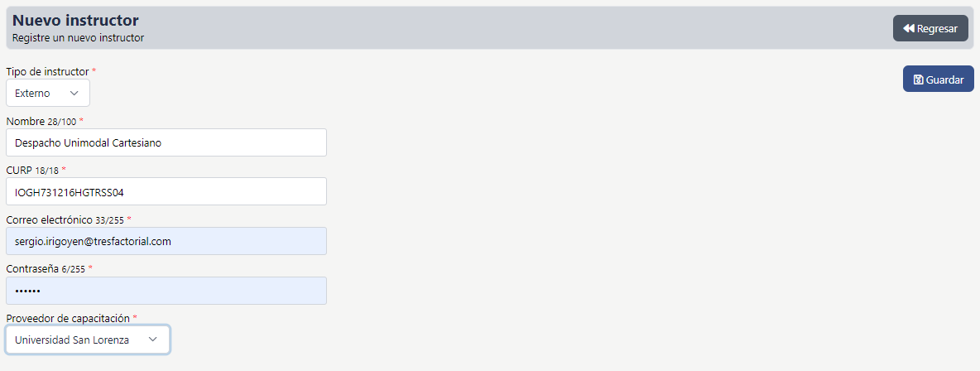The width and height of the screenshot is (980, 371).
Task: Click the CURP field label
Action: (x=19, y=171)
